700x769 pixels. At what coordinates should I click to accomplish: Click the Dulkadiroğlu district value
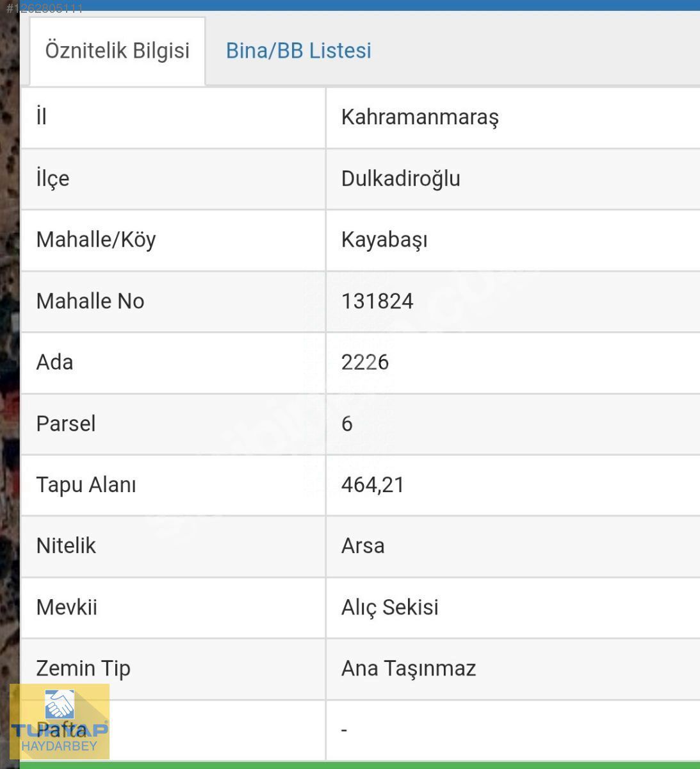click(x=401, y=179)
